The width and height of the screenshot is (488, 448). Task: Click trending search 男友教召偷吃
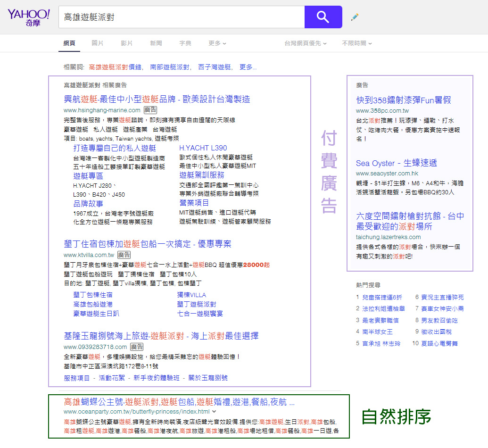coord(439,320)
